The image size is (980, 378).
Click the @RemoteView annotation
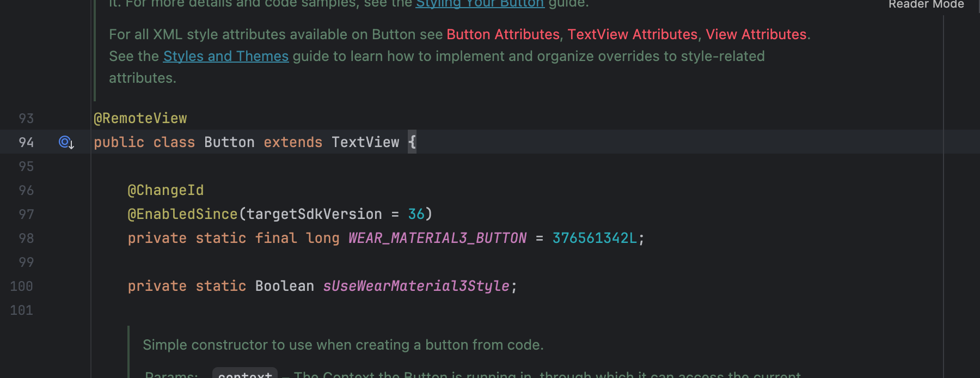[x=140, y=118]
